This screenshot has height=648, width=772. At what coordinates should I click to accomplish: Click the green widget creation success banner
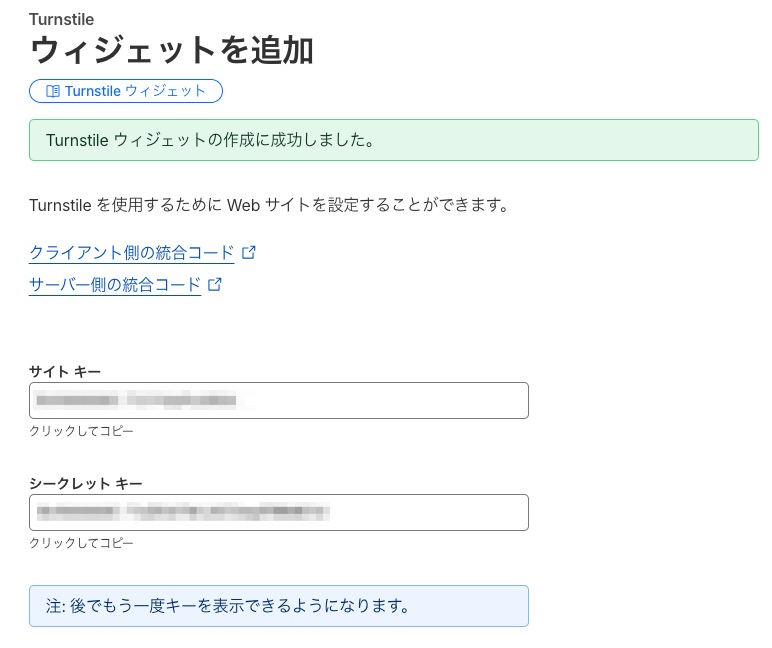click(x=393, y=140)
